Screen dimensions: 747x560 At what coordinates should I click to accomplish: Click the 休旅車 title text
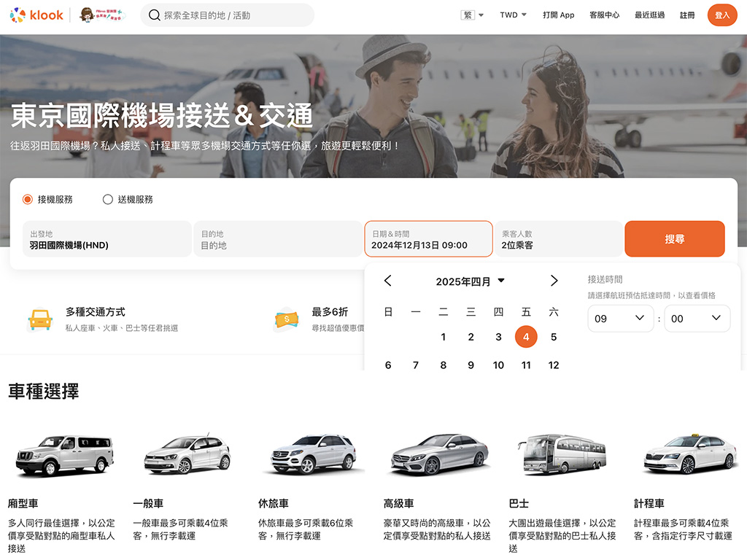pyautogui.click(x=274, y=503)
